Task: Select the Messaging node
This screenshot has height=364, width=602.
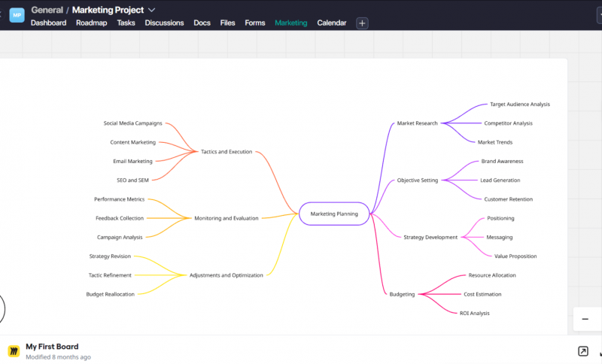Action: (500, 238)
